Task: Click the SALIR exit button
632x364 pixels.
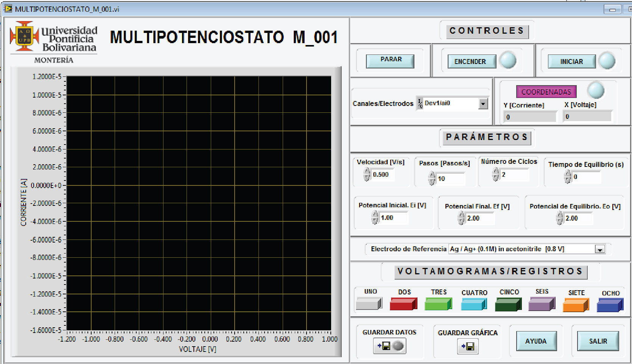Action: 598,341
